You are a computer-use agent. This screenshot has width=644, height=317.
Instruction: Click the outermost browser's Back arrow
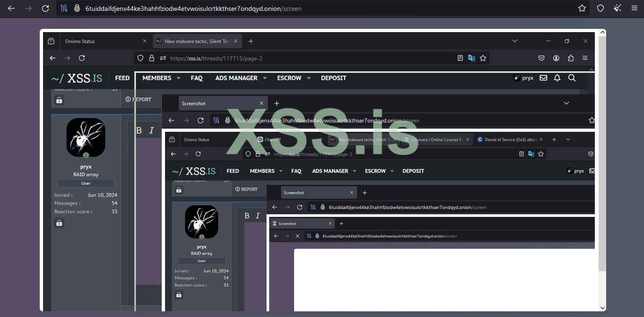point(11,9)
